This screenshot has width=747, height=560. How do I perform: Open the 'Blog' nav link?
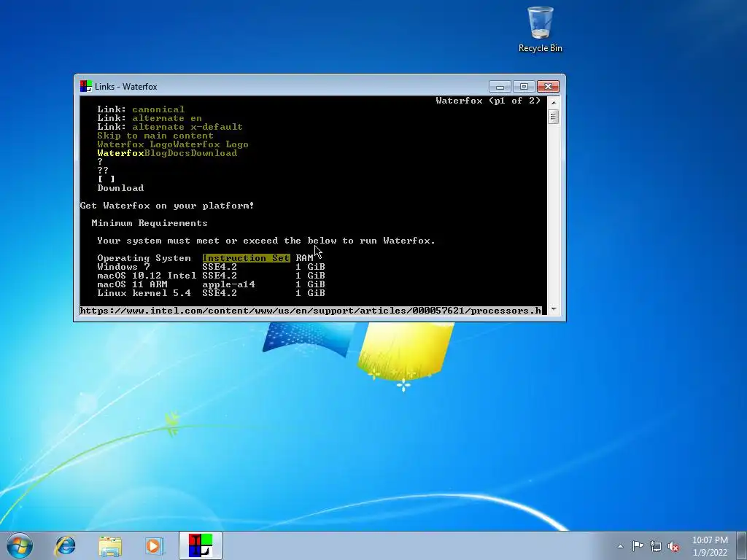coord(155,153)
